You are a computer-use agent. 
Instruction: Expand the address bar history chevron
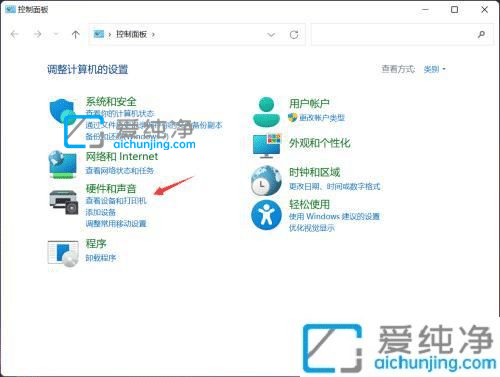(271, 35)
